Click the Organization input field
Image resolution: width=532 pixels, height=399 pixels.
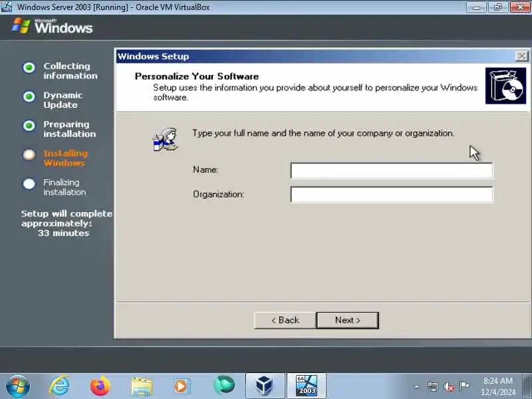(x=392, y=194)
